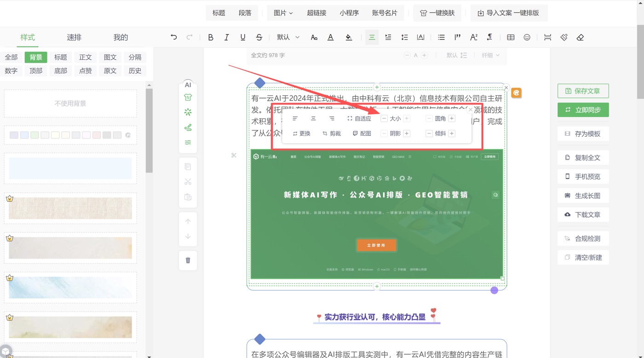Open the 默认 font size dropdown
Screen dimensions: 644x358
coord(288,37)
